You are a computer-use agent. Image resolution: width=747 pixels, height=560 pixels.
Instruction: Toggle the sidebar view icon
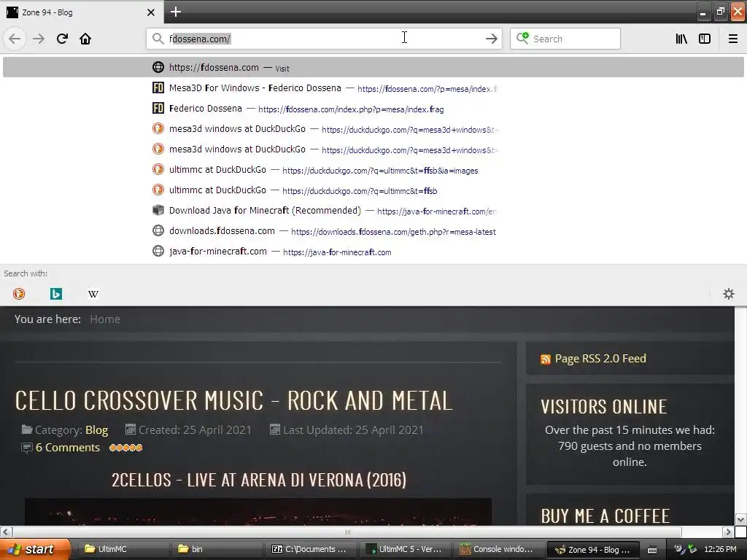pyautogui.click(x=705, y=39)
